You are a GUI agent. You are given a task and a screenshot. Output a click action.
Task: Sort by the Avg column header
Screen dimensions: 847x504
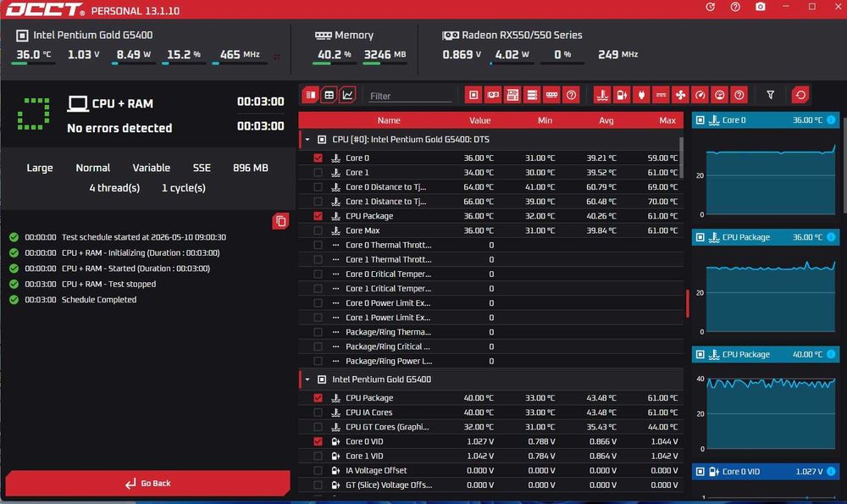pos(606,120)
